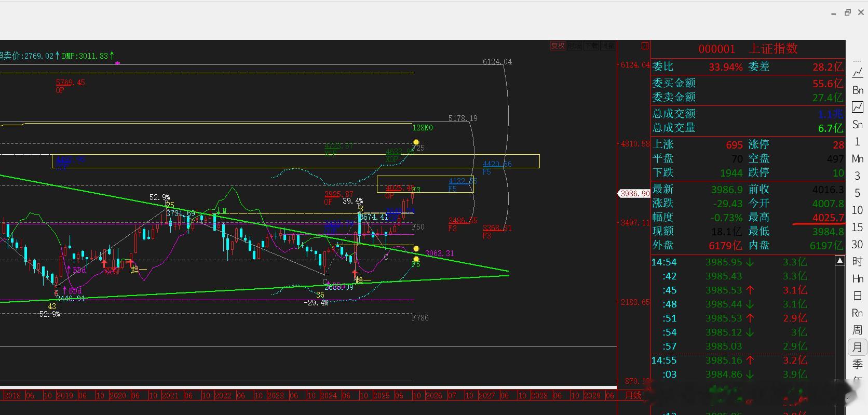This screenshot has width=868, height=415.
Task: Select the Rn period
Action: (858, 313)
